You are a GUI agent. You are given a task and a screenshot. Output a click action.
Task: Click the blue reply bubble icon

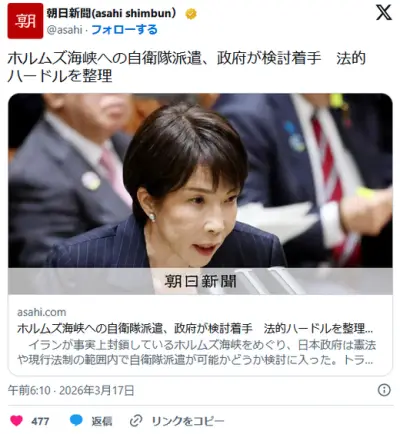[76, 420]
